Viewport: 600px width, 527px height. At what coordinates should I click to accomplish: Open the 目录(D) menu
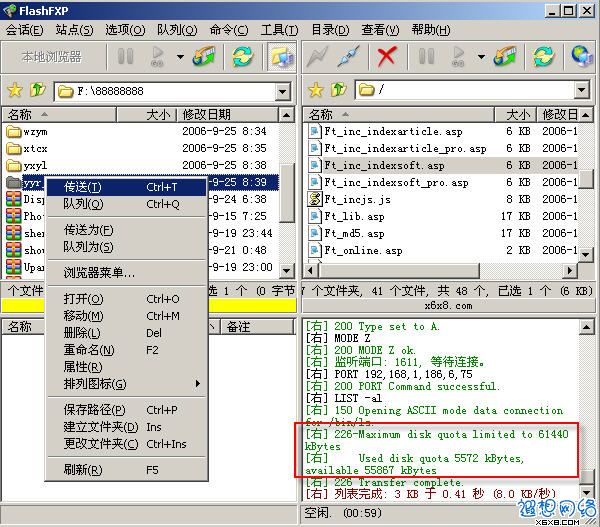(x=330, y=30)
